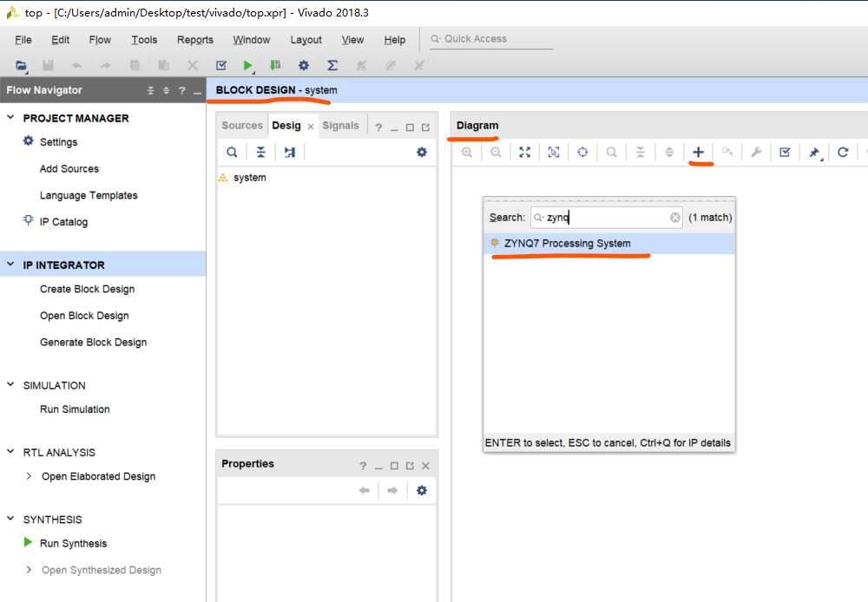Click the Generate Bitstream icon
The width and height of the screenshot is (868, 602).
274,65
